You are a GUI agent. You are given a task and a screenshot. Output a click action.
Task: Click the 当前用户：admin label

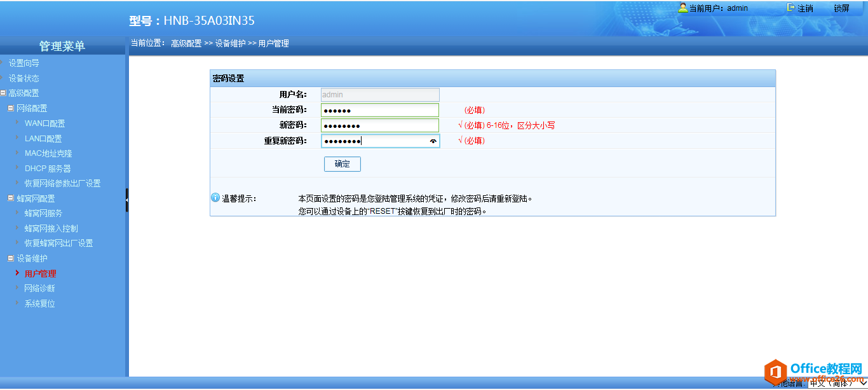[x=718, y=8]
